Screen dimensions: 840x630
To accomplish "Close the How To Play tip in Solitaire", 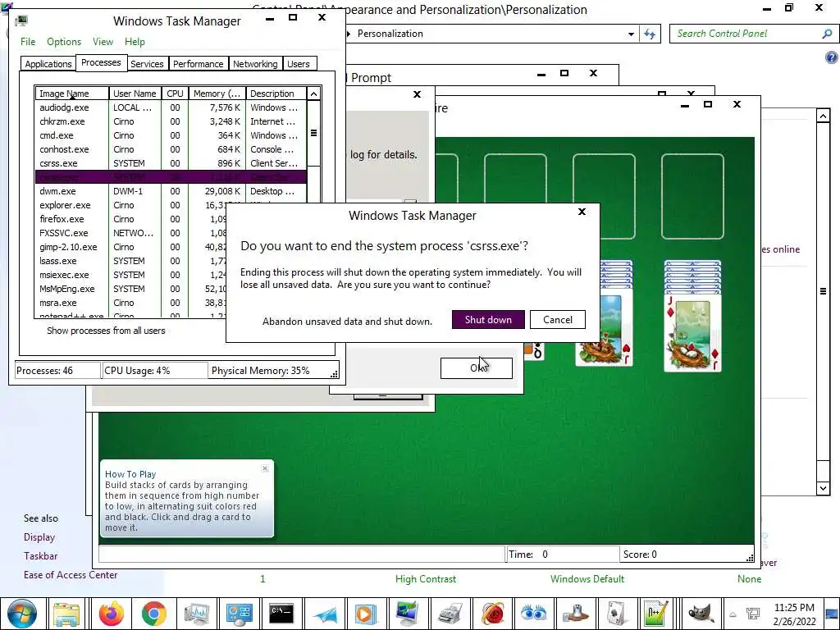I will [265, 468].
